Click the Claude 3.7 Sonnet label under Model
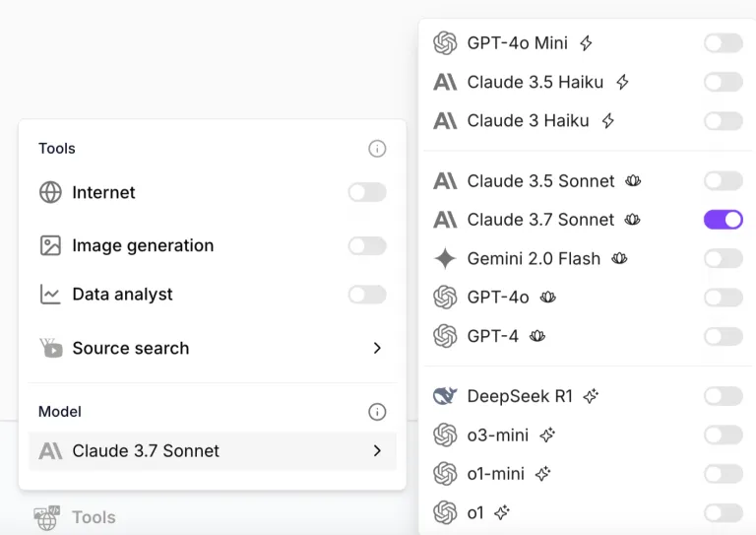 point(146,450)
